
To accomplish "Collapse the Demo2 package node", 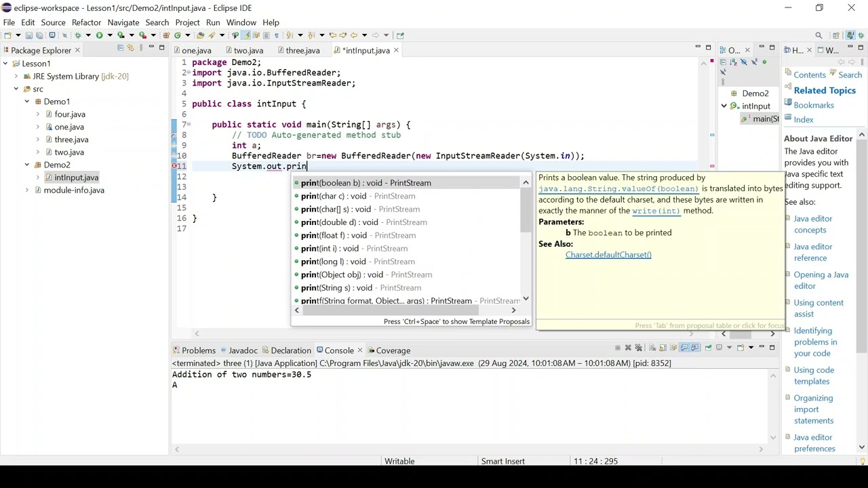I will point(27,165).
